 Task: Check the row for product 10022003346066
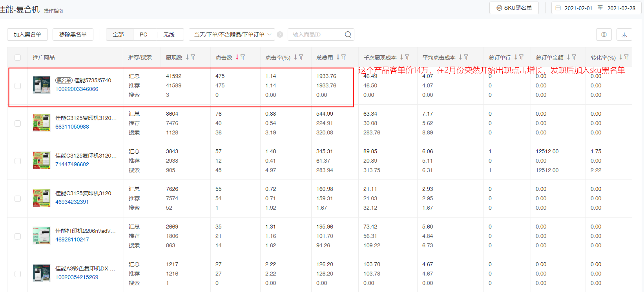[x=18, y=85]
